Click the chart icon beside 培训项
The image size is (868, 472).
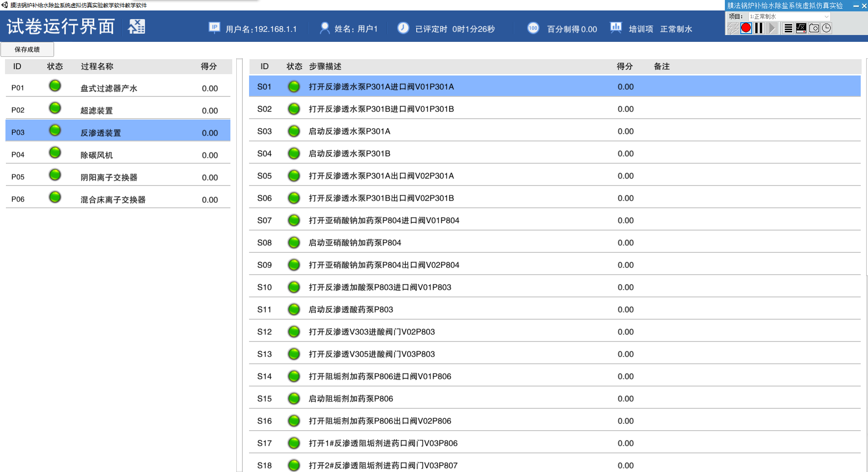[x=616, y=28]
